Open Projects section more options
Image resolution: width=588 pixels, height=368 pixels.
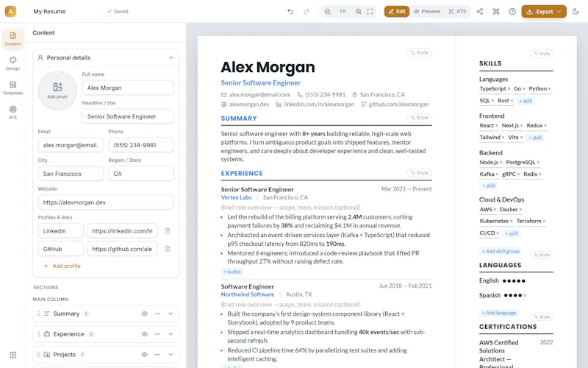click(x=157, y=355)
